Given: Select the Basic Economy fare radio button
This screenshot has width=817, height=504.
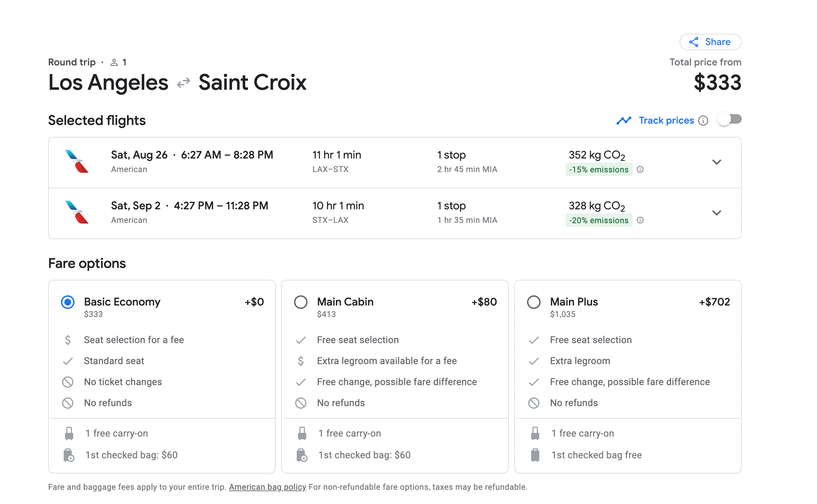Looking at the screenshot, I should [68, 302].
